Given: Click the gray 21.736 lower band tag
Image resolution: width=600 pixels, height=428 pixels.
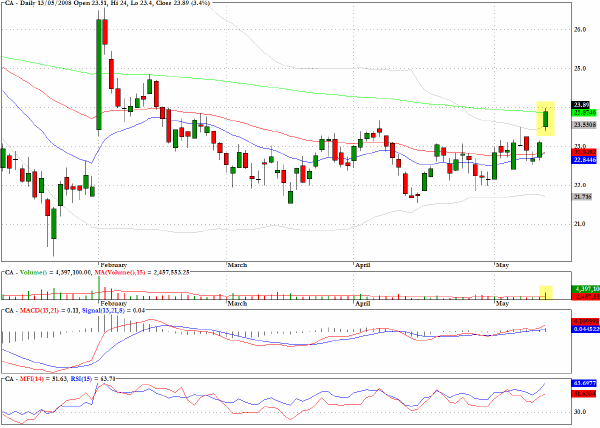Looking at the screenshot, I should pyautogui.click(x=582, y=197).
